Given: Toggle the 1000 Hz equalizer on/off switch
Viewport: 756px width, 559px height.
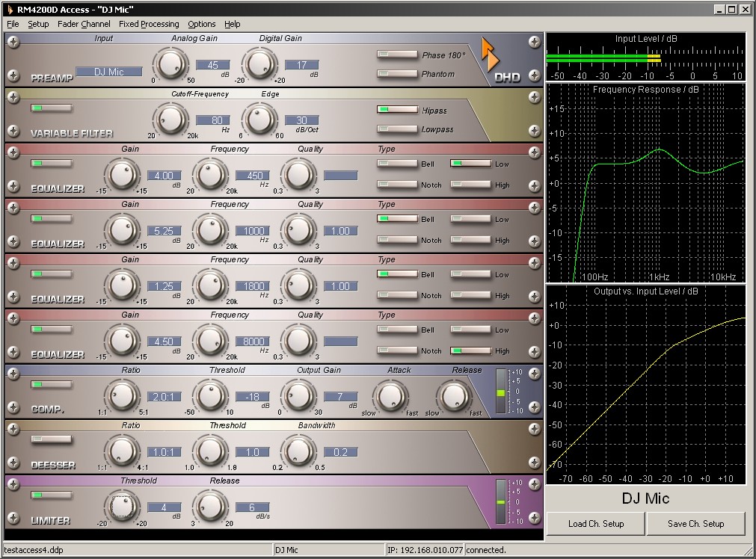Looking at the screenshot, I should (52, 219).
